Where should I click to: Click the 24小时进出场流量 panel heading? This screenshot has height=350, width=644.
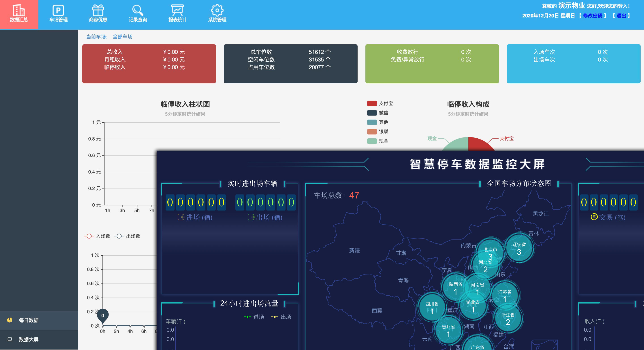(x=249, y=303)
